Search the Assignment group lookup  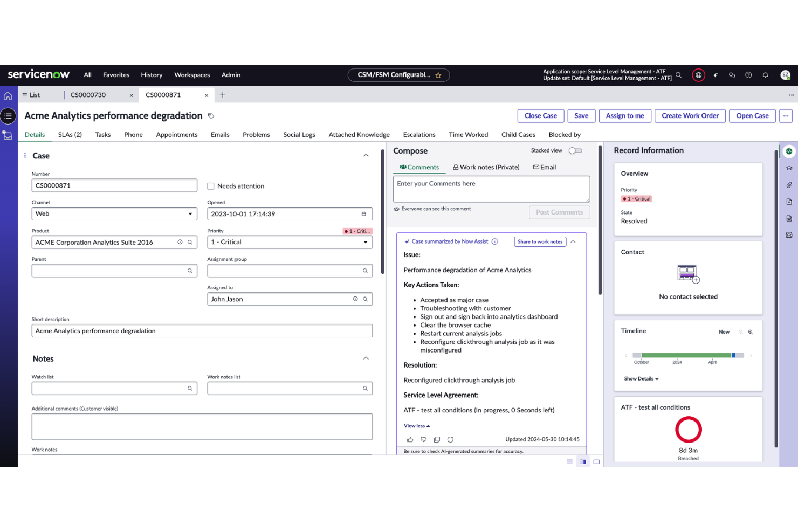[365, 271]
